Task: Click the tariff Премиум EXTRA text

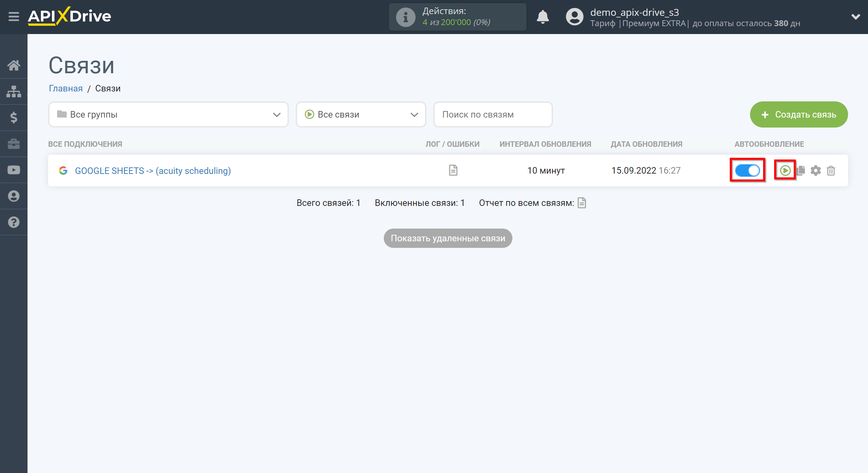Action: [654, 23]
